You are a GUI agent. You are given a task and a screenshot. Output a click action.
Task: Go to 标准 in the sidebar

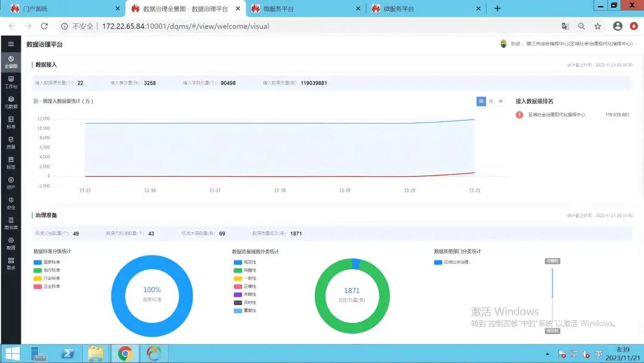click(x=11, y=122)
